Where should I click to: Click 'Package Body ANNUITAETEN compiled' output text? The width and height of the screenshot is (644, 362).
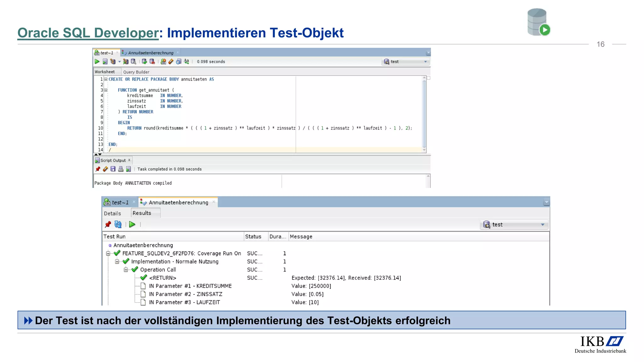coord(133,183)
